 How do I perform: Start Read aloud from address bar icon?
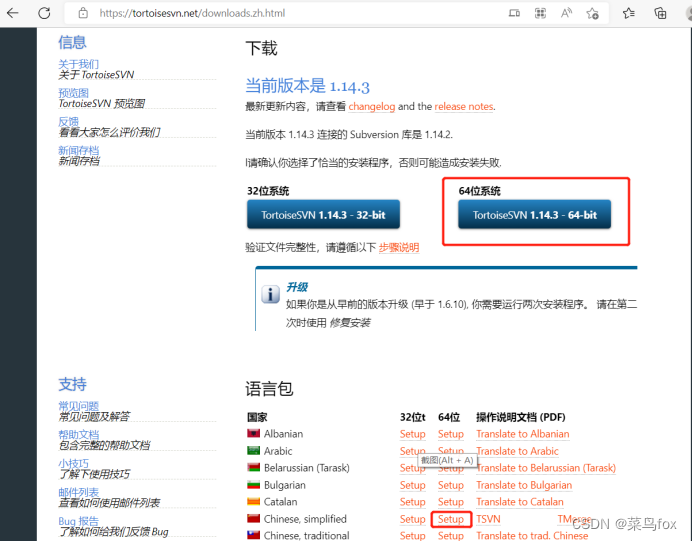tap(566, 13)
